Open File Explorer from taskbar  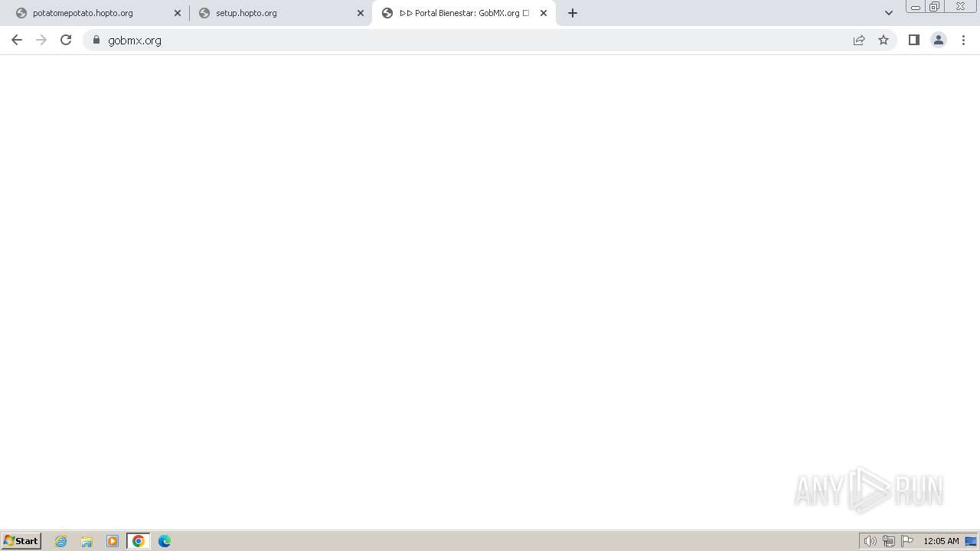[87, 541]
